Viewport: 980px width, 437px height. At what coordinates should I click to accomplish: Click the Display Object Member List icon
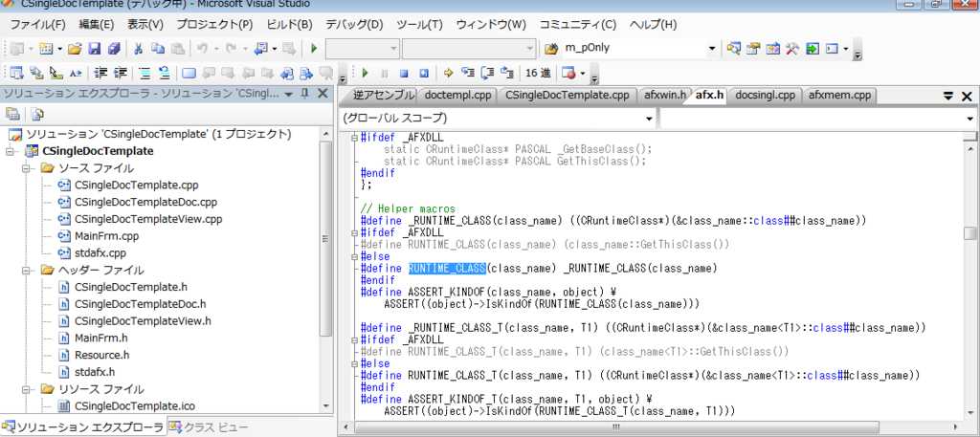tap(16, 73)
